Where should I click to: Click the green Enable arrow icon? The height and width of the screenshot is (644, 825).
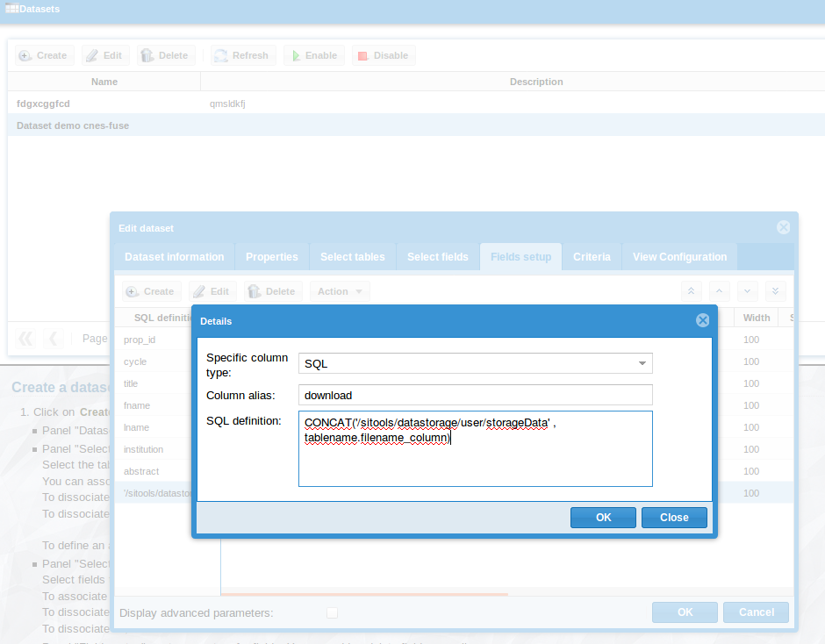[297, 55]
